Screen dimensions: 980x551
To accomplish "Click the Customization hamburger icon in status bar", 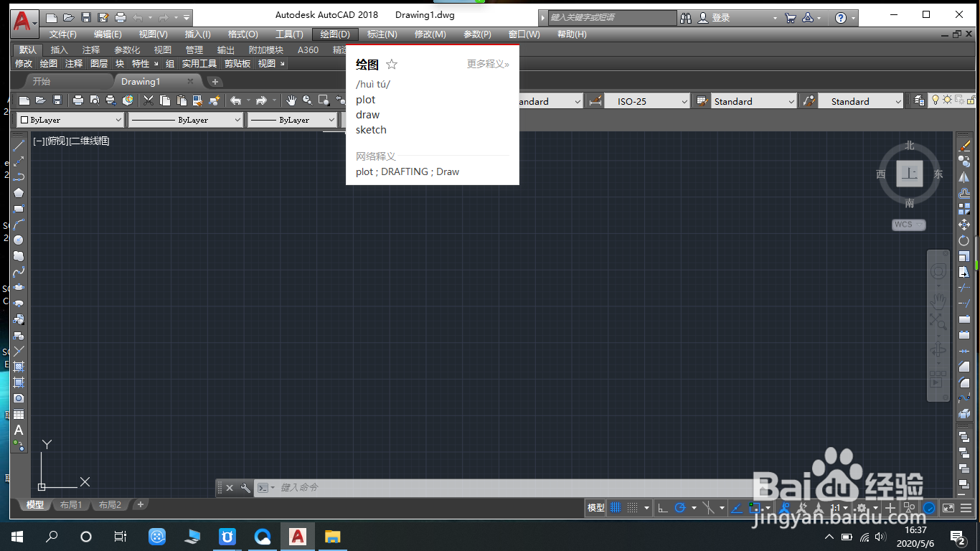I will (x=966, y=508).
